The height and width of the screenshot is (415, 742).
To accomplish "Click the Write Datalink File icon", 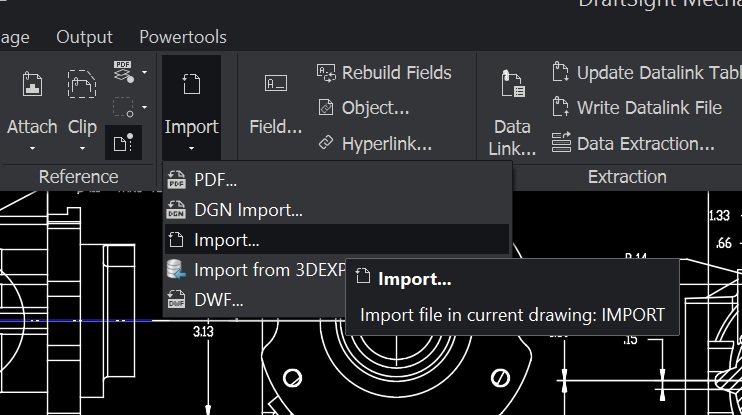I will click(560, 107).
